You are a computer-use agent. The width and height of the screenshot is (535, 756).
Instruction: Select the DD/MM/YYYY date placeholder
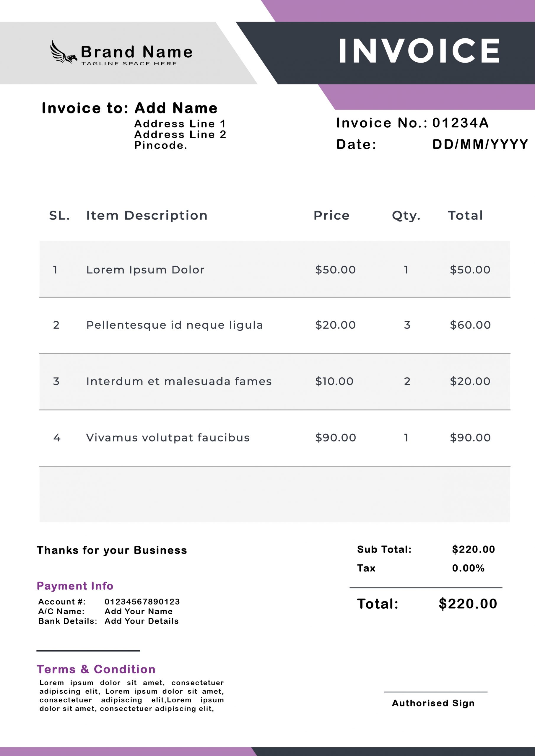tap(480, 144)
